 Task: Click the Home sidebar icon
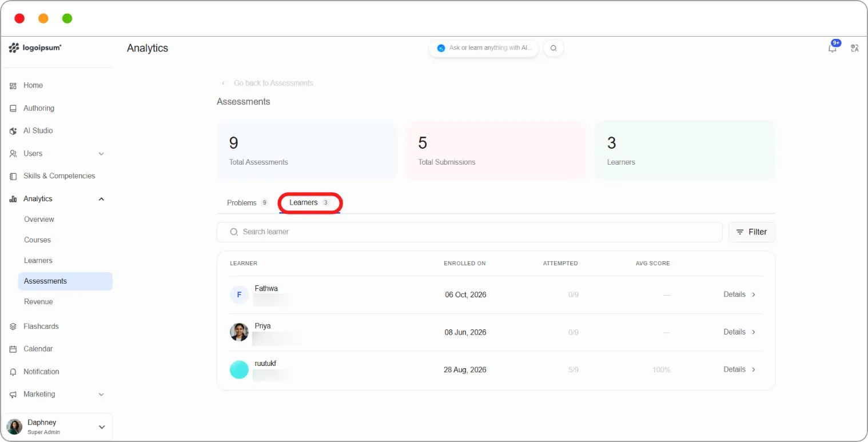point(13,86)
